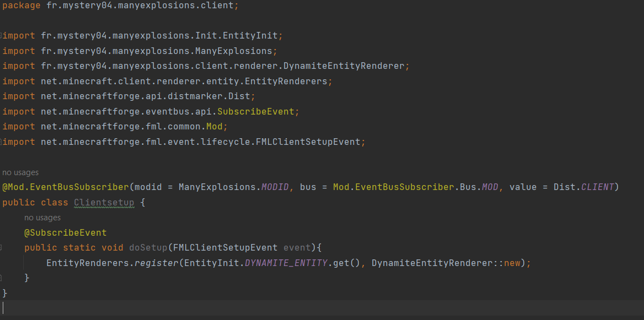Click EntityInit in the first import
644x320 pixels.
250,36
